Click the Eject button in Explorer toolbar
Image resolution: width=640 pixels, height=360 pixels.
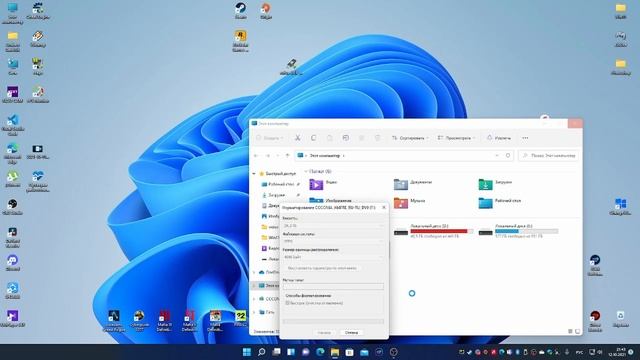click(x=499, y=138)
